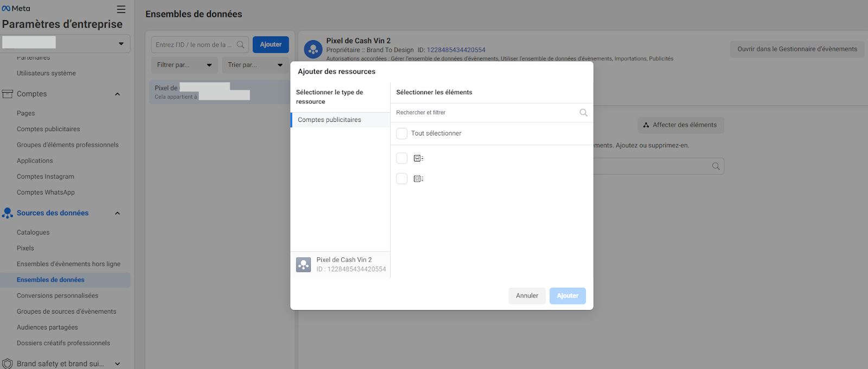The width and height of the screenshot is (868, 369).
Task: Click the Sélectionner les éléments heading
Action: click(x=434, y=92)
